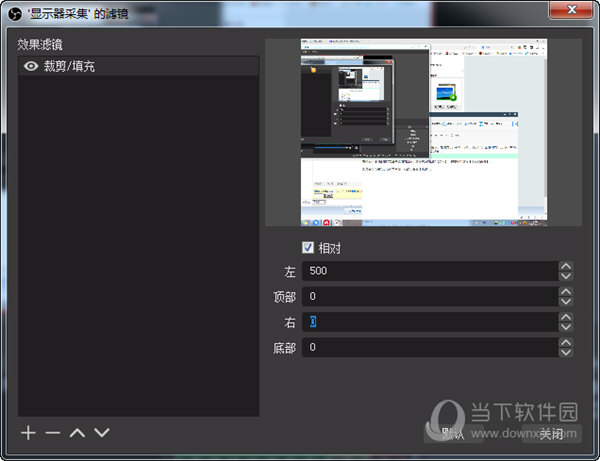600x461 pixels.
Task: Decrease the 底部 value with down arrow
Action: pyautogui.click(x=567, y=352)
